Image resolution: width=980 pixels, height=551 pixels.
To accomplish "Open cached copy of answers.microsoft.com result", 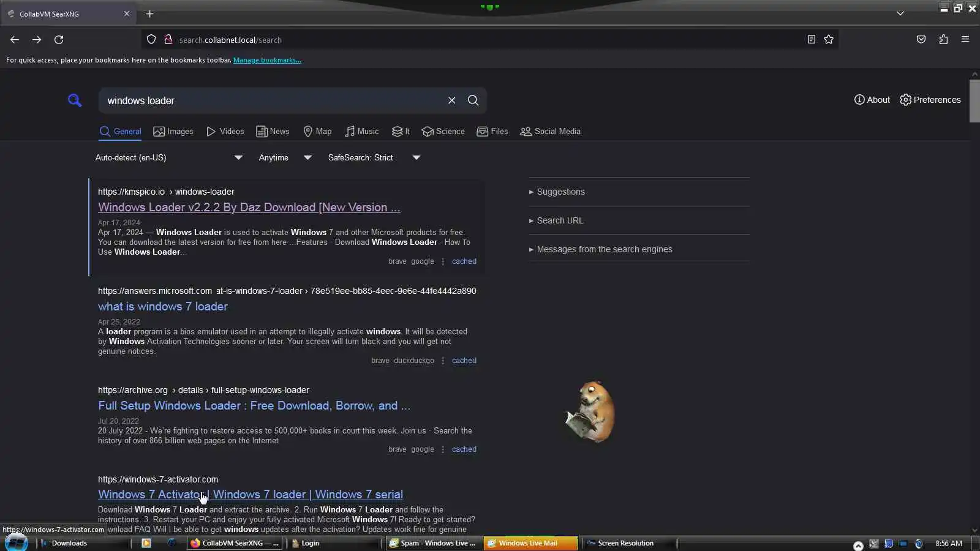I will pos(464,361).
